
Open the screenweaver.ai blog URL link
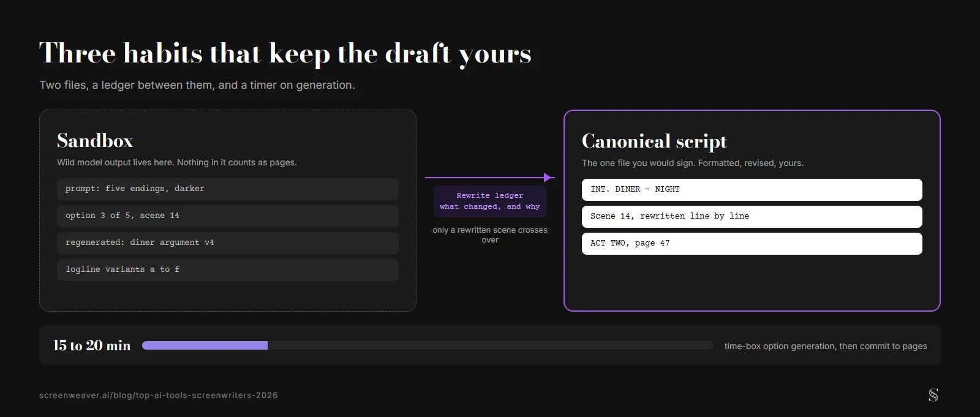pyautogui.click(x=159, y=396)
